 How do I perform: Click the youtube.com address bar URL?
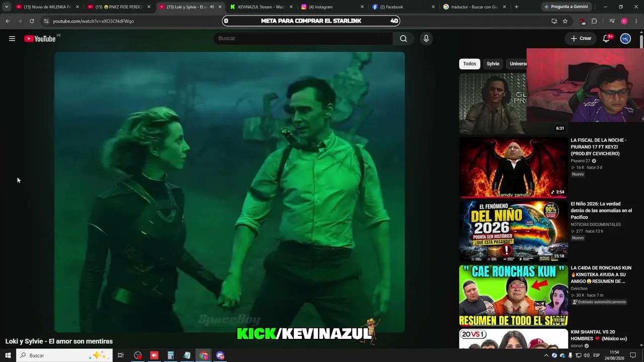(x=93, y=21)
